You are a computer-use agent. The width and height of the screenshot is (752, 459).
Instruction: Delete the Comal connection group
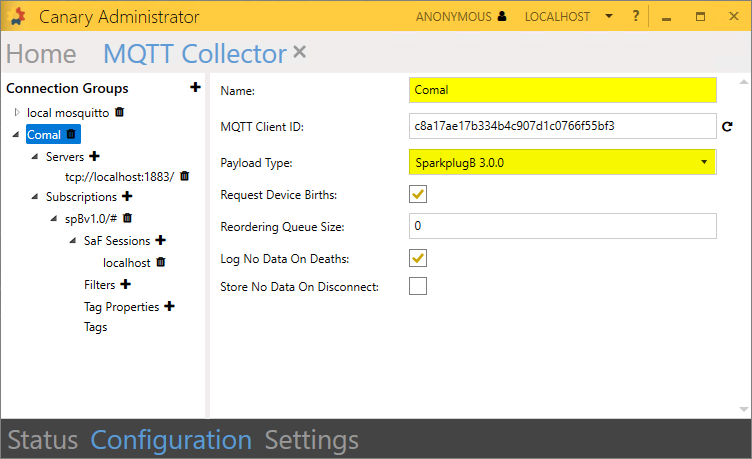click(x=72, y=134)
